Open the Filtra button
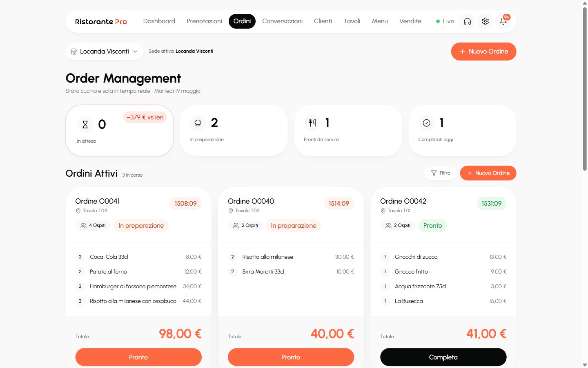The image size is (588, 368). (x=440, y=173)
